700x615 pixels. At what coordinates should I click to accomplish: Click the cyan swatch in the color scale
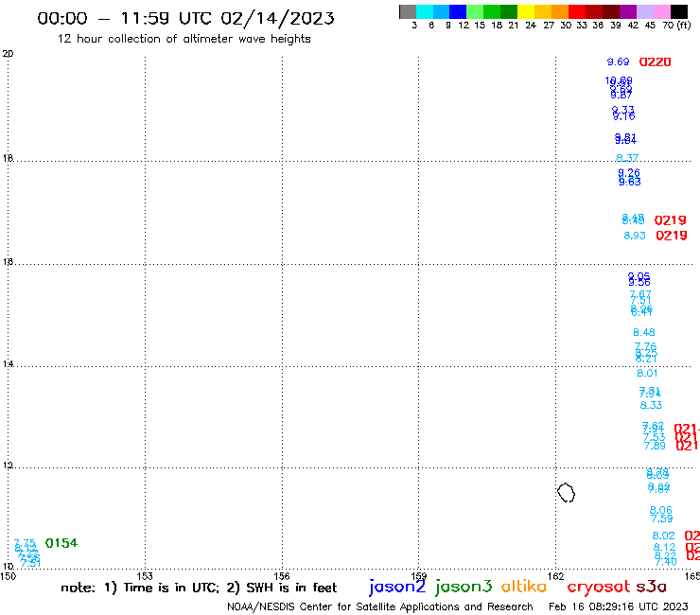click(425, 11)
